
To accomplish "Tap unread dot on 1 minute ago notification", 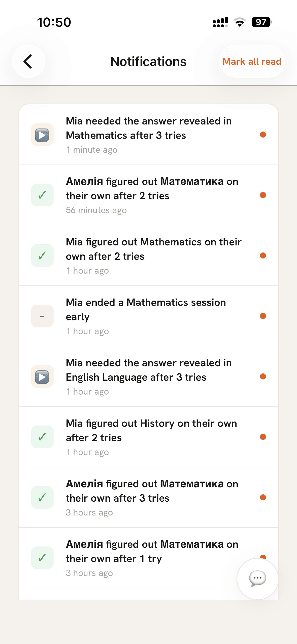I will [263, 135].
